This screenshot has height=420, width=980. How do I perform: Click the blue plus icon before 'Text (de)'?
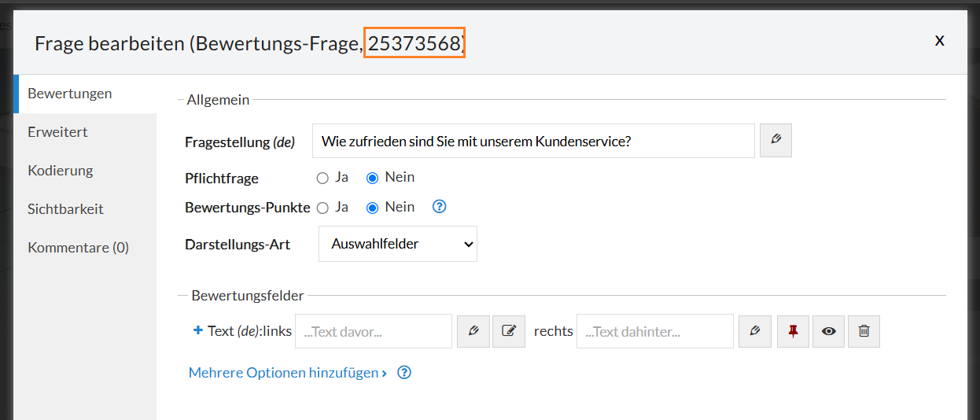(x=198, y=331)
